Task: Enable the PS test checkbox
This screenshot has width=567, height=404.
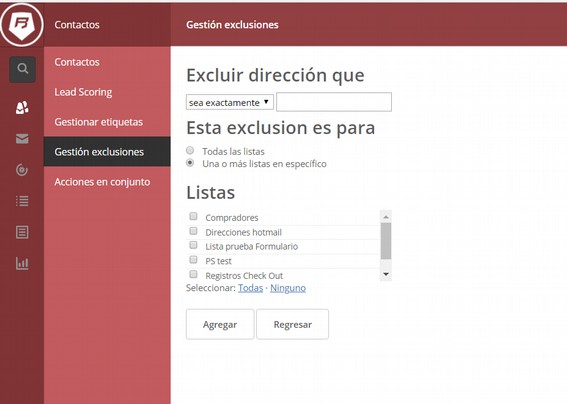Action: pos(193,260)
